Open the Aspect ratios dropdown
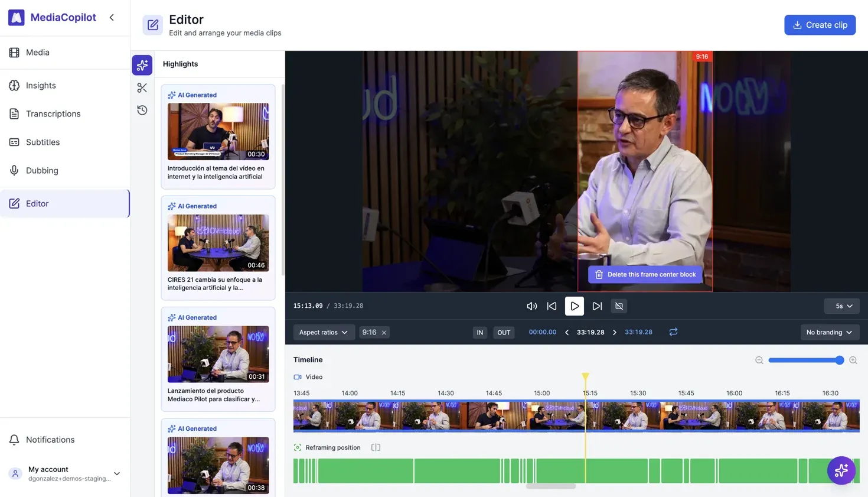Image resolution: width=868 pixels, height=497 pixels. [x=324, y=332]
